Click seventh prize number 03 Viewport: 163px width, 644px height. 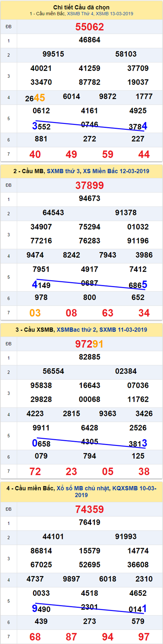point(35,313)
